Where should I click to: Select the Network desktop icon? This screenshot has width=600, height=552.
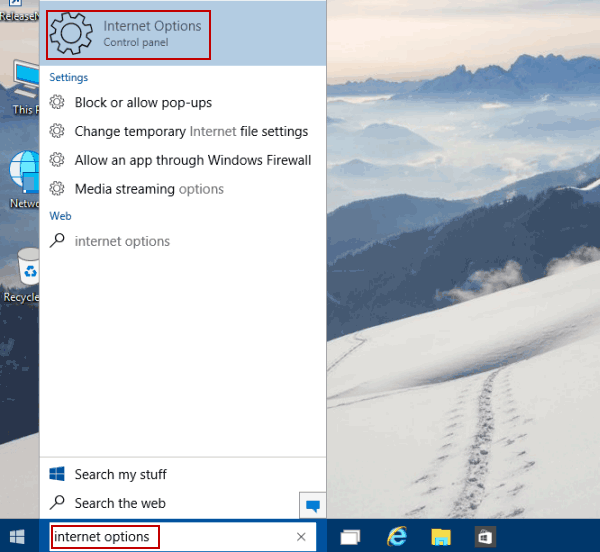[x=24, y=180]
